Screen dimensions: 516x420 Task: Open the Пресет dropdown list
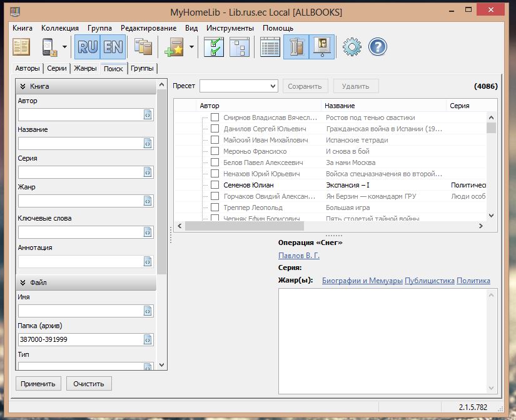[272, 86]
